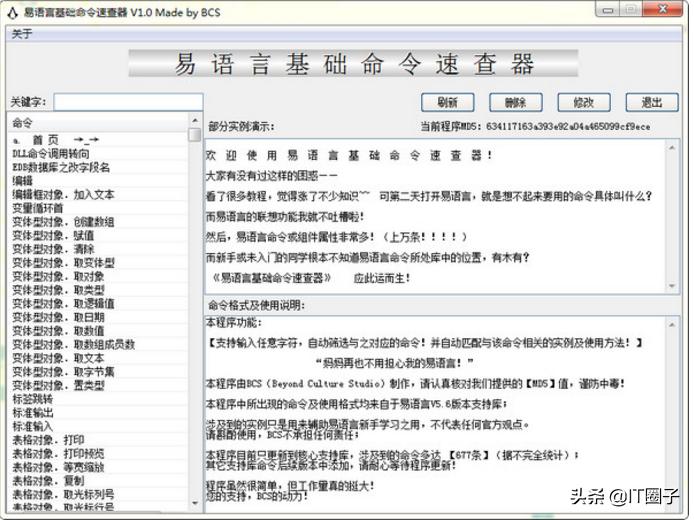Click usage description scrollbar up arrow
The image size is (694, 520).
(672, 324)
